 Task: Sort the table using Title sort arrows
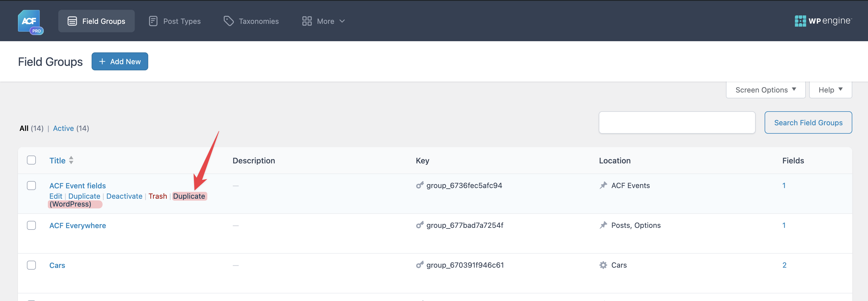[x=71, y=160]
